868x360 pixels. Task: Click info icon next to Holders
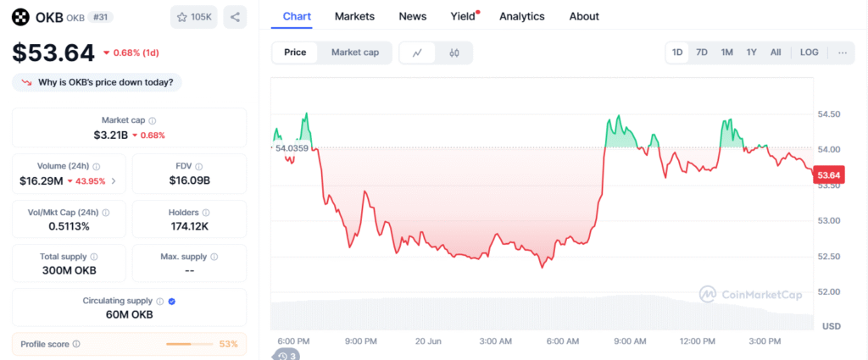pyautogui.click(x=206, y=213)
